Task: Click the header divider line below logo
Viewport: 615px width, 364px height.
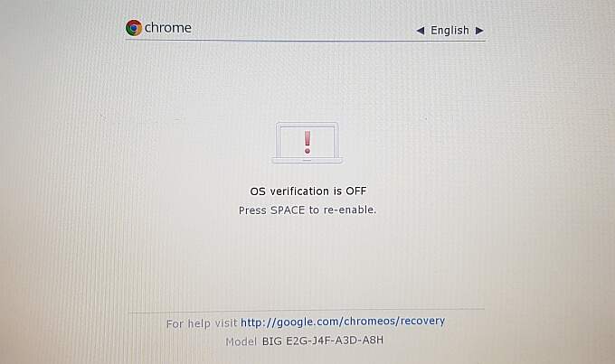Action: coord(305,40)
